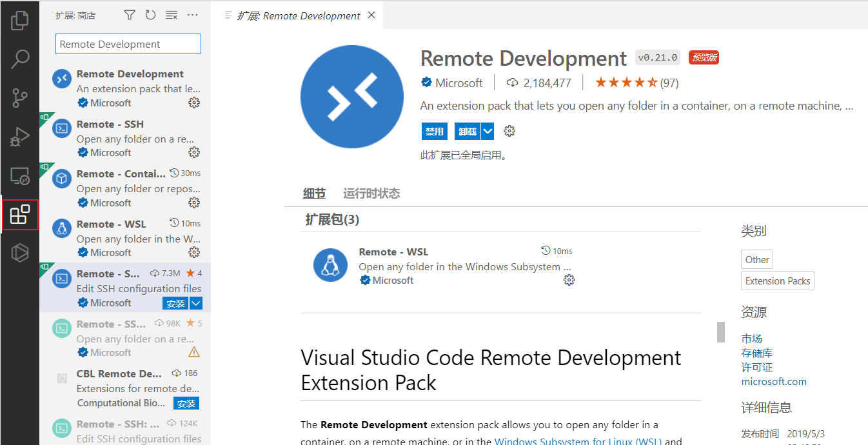This screenshot has width=868, height=445.
Task: Click warning triangle on deprecated Remote - SS item
Action: point(194,352)
